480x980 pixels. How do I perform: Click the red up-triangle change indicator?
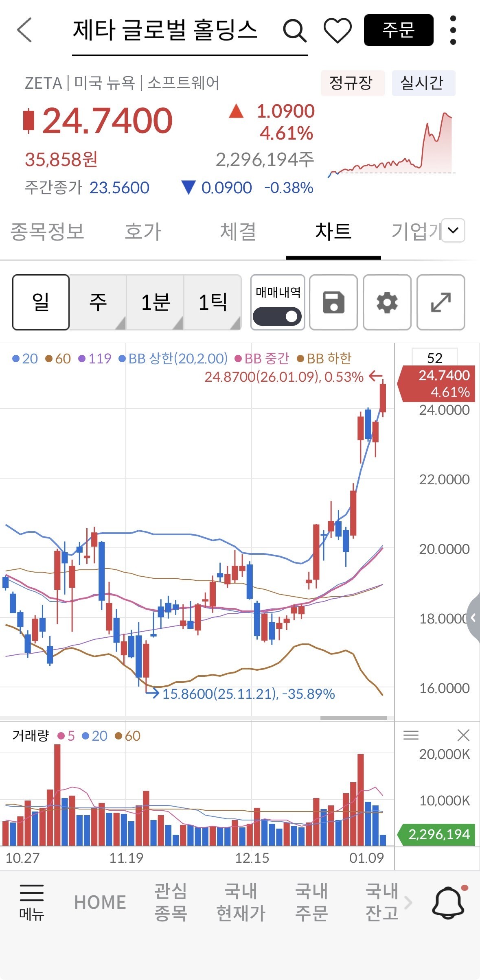236,111
